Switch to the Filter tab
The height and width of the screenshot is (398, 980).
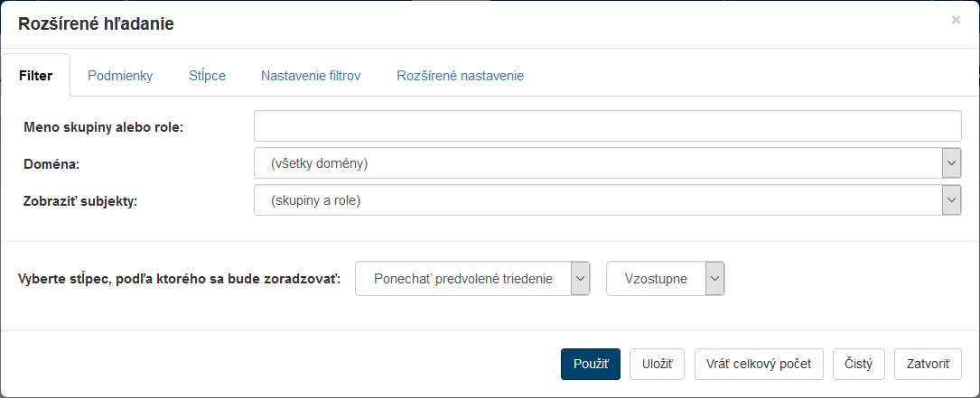36,76
